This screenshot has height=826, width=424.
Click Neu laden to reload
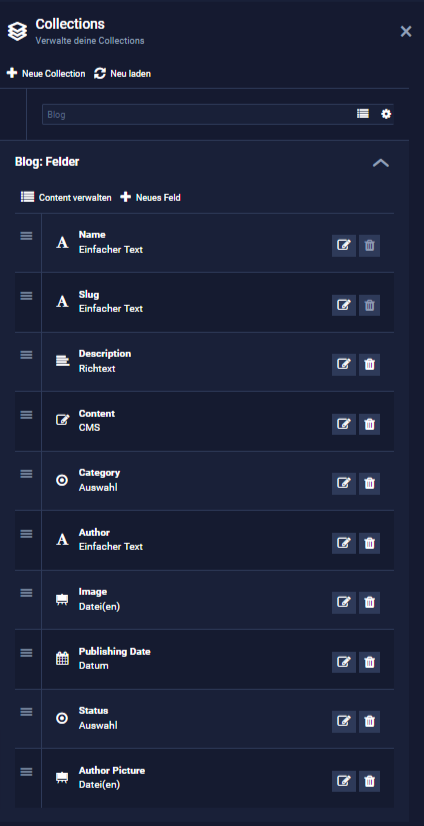click(x=123, y=74)
